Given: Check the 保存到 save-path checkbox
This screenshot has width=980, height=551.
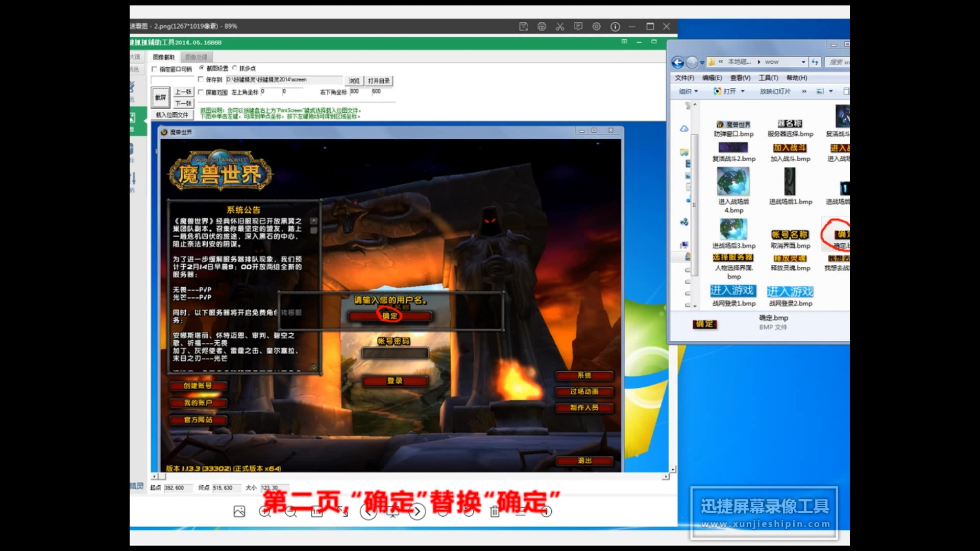Looking at the screenshot, I should click(201, 80).
